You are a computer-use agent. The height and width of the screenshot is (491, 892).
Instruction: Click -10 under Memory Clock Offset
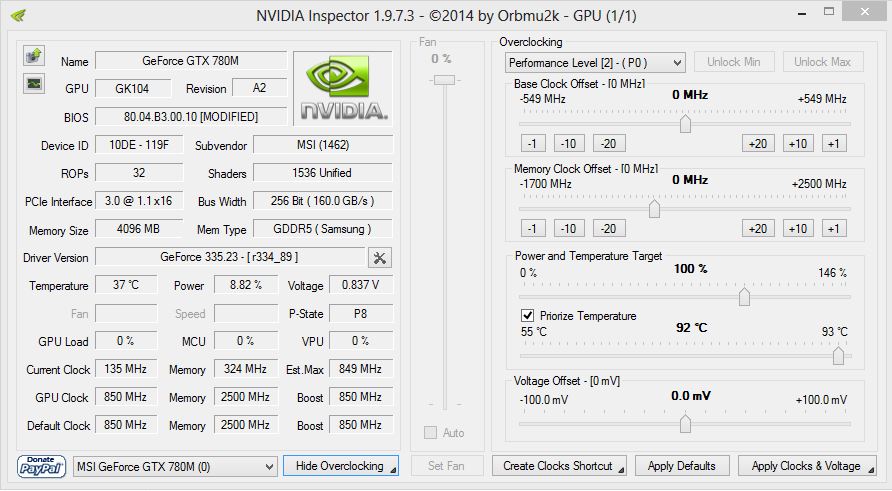[569, 228]
